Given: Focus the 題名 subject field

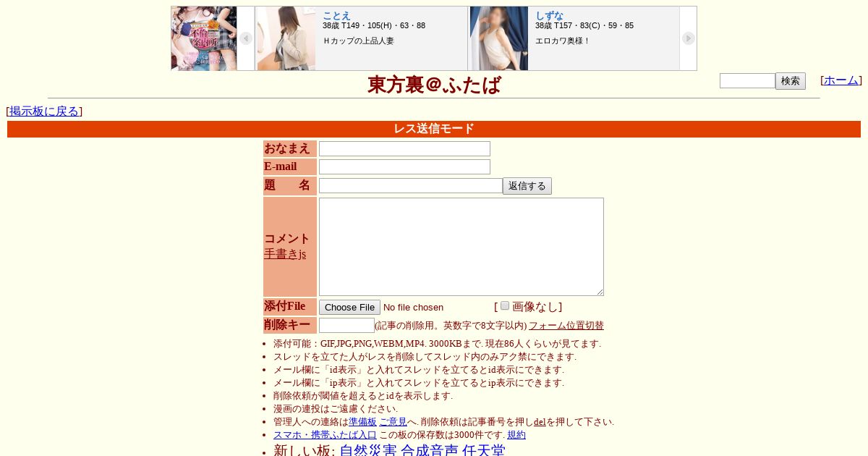Looking at the screenshot, I should 411,185.
